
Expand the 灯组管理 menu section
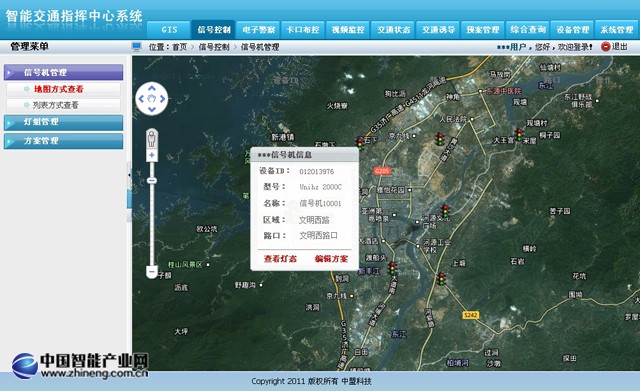[63, 122]
